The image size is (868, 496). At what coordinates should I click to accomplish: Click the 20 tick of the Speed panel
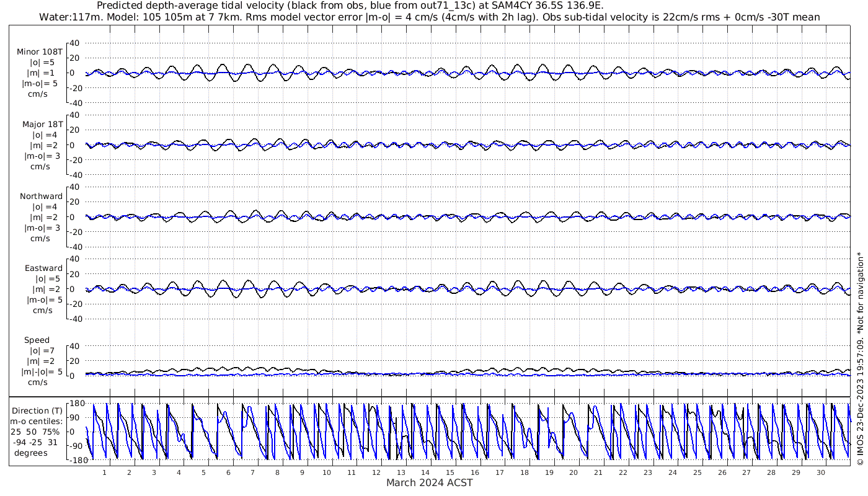click(76, 360)
